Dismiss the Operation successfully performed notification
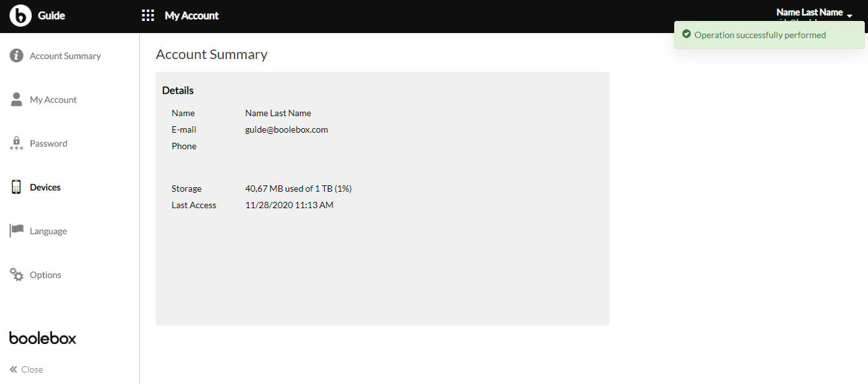Viewport: 868px width, 384px height. click(x=770, y=35)
